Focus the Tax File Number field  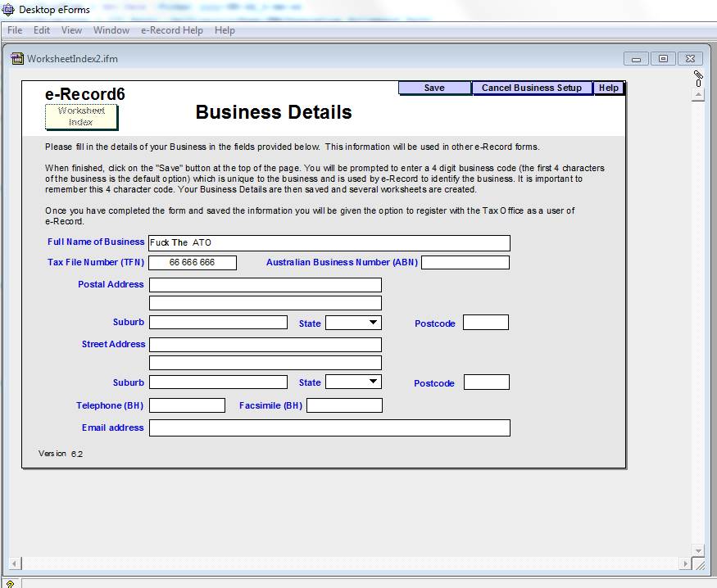(193, 263)
